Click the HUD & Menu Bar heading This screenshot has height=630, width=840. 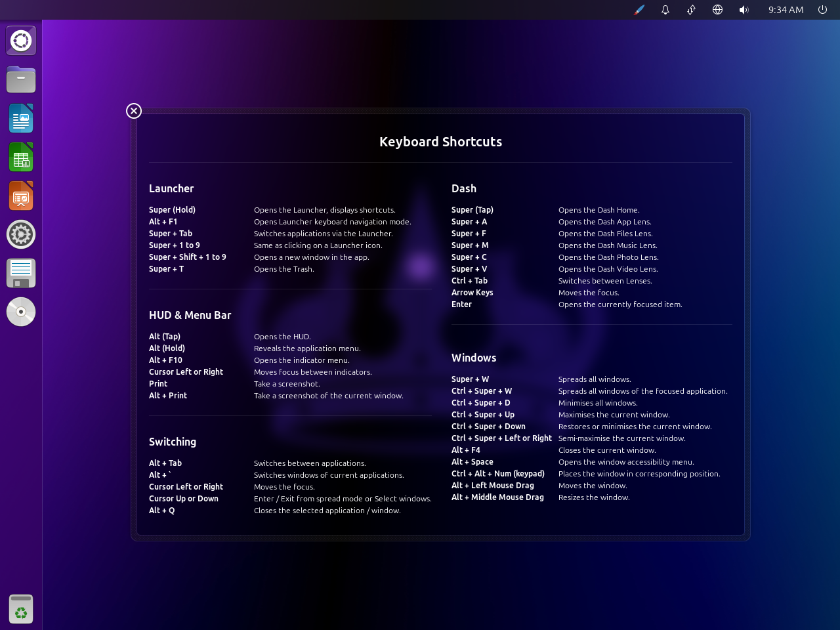[190, 315]
